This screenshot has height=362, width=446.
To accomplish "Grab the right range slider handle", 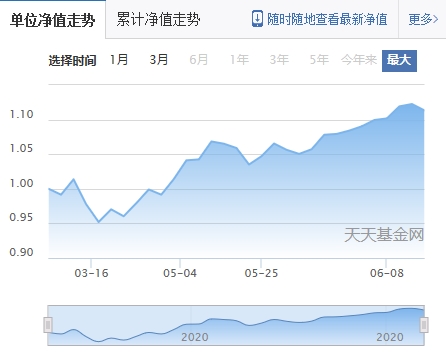I will (x=424, y=325).
